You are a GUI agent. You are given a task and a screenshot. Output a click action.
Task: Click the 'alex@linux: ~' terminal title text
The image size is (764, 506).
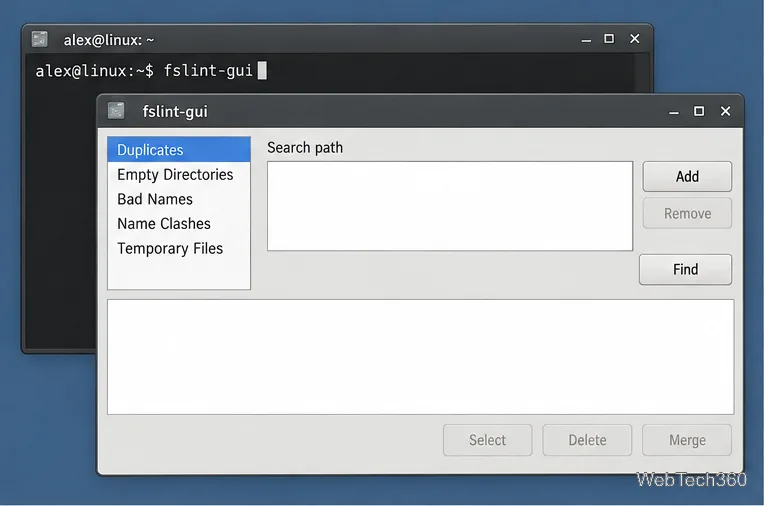(109, 40)
